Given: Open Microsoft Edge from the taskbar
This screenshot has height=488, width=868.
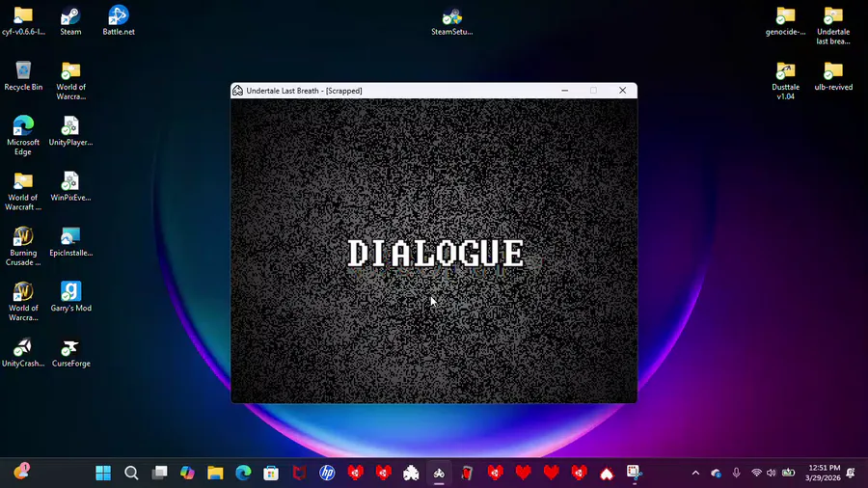Looking at the screenshot, I should point(243,474).
